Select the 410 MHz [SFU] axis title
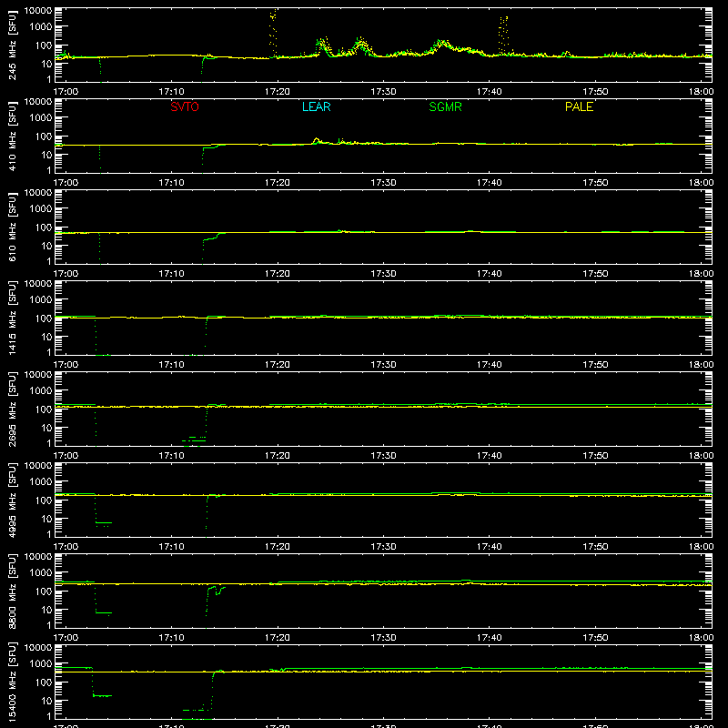This screenshot has height=728, width=728. [x=13, y=136]
